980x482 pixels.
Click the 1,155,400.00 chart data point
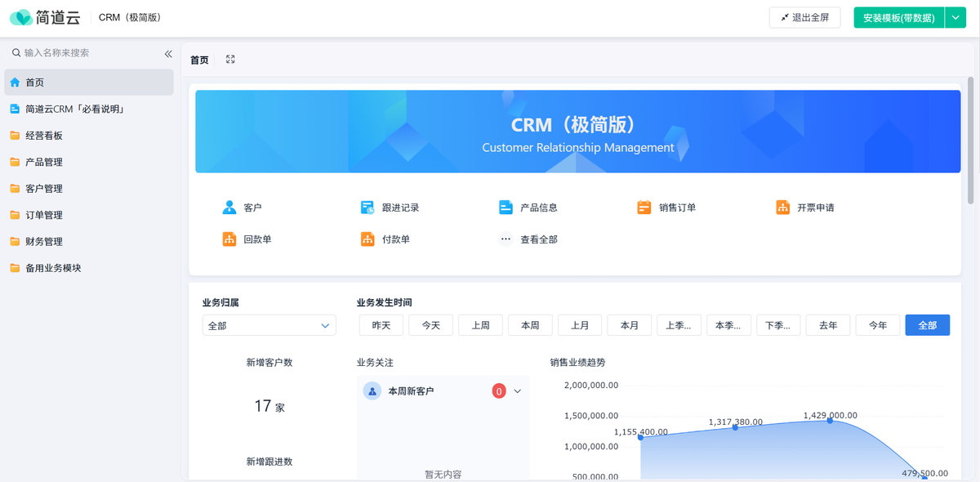(640, 437)
